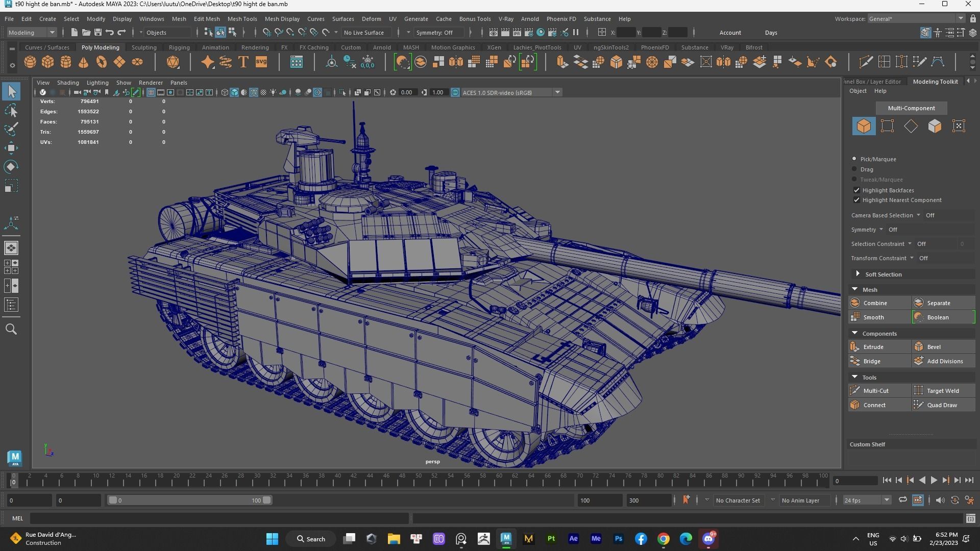Screen dimensions: 980x551
Task: Open After Effects from the taskbar
Action: [573, 539]
